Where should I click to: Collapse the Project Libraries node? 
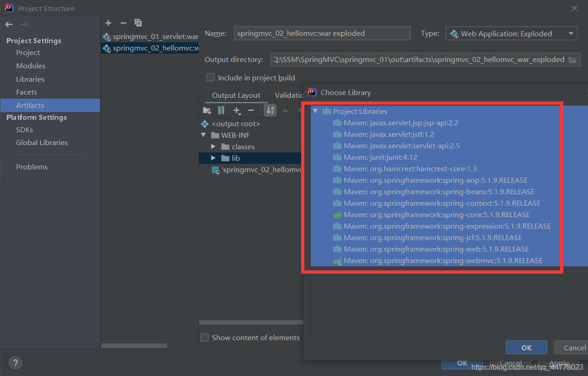click(315, 111)
